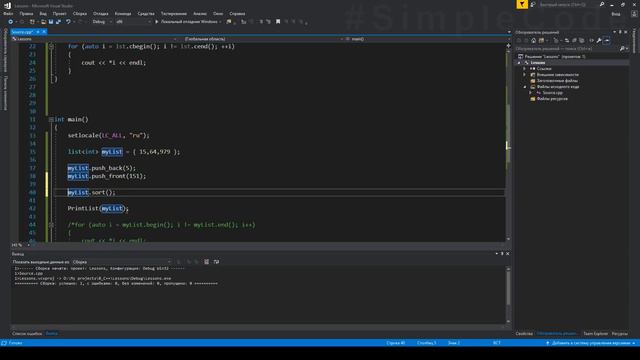Open the main() member navigation dropdown
The width and height of the screenshot is (640, 360).
(427, 39)
